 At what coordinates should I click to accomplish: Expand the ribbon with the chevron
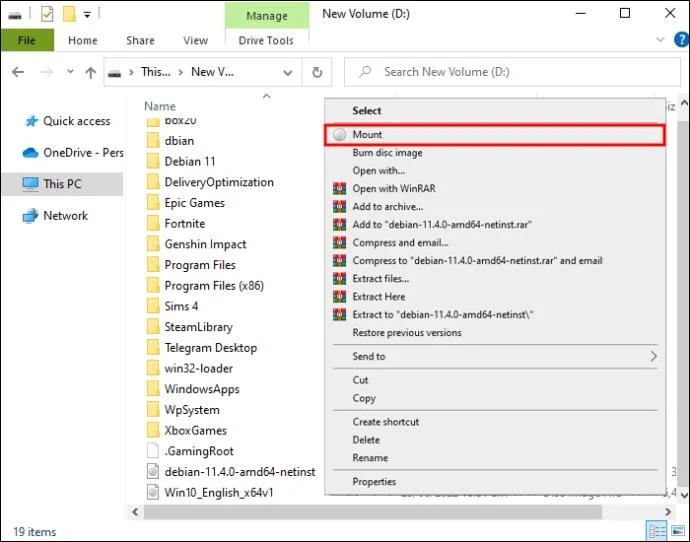(660, 40)
